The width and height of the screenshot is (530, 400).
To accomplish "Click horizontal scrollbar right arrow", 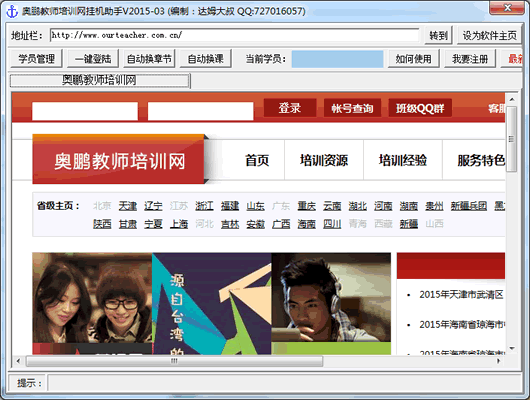I will [x=499, y=361].
